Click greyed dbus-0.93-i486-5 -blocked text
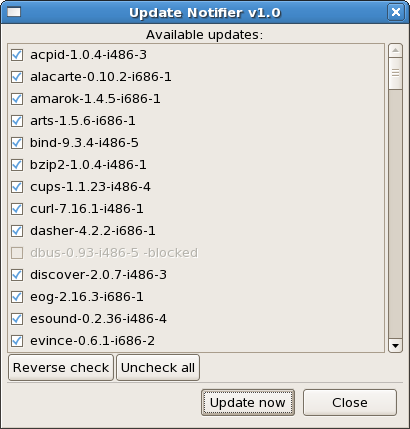Image resolution: width=410 pixels, height=429 pixels. click(x=114, y=253)
